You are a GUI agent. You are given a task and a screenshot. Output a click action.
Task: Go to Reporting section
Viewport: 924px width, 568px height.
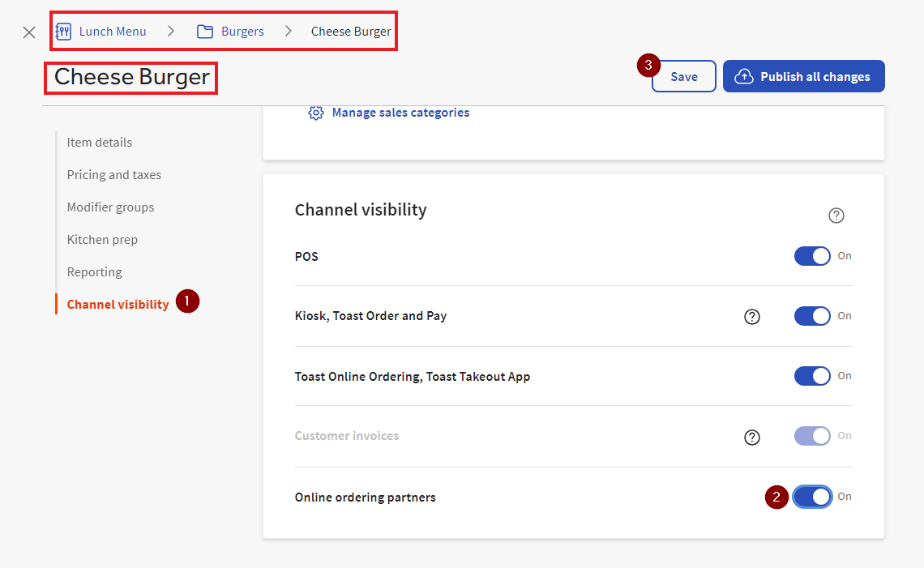coord(94,272)
